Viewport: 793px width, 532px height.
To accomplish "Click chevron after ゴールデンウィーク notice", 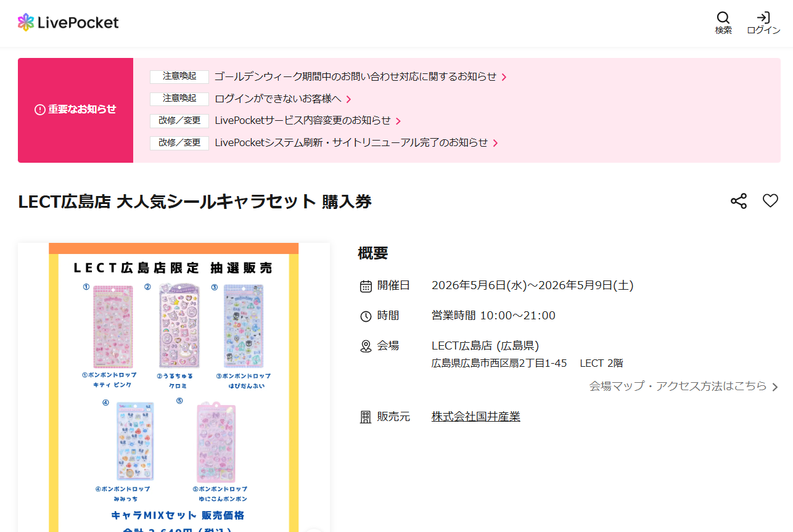I will pos(504,77).
